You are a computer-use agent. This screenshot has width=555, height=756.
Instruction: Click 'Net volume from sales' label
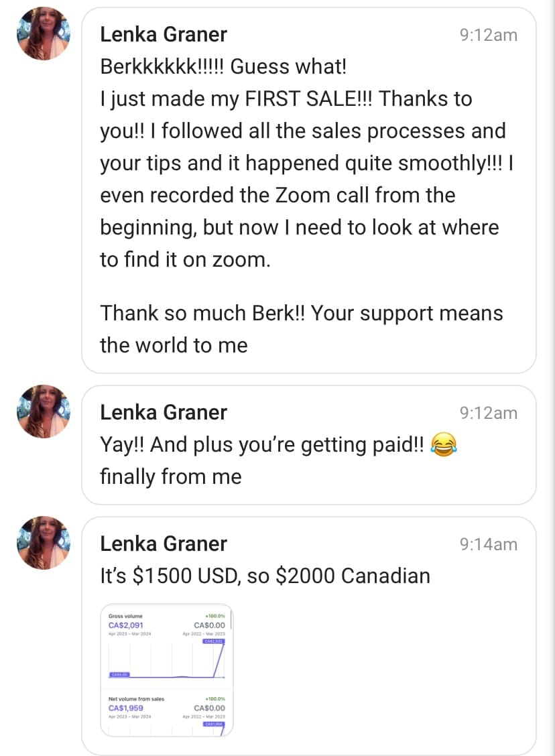click(x=136, y=699)
